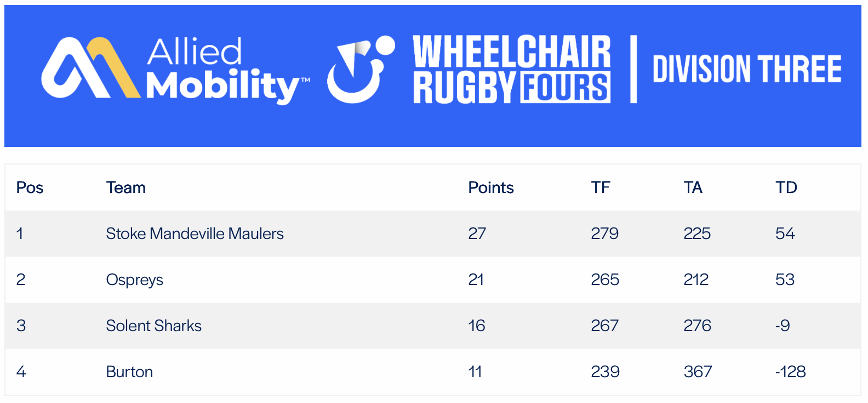The image size is (868, 403).
Task: Click Stoke Mandeville Maulers' 27 points value
Action: click(477, 234)
